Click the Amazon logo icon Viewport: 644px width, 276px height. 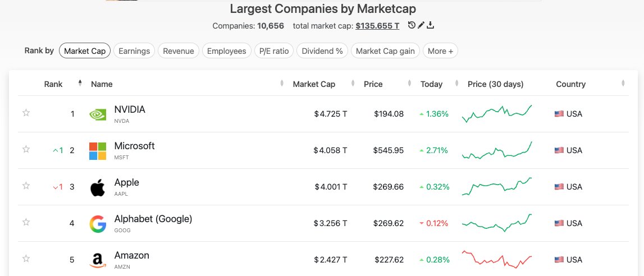pos(98,260)
